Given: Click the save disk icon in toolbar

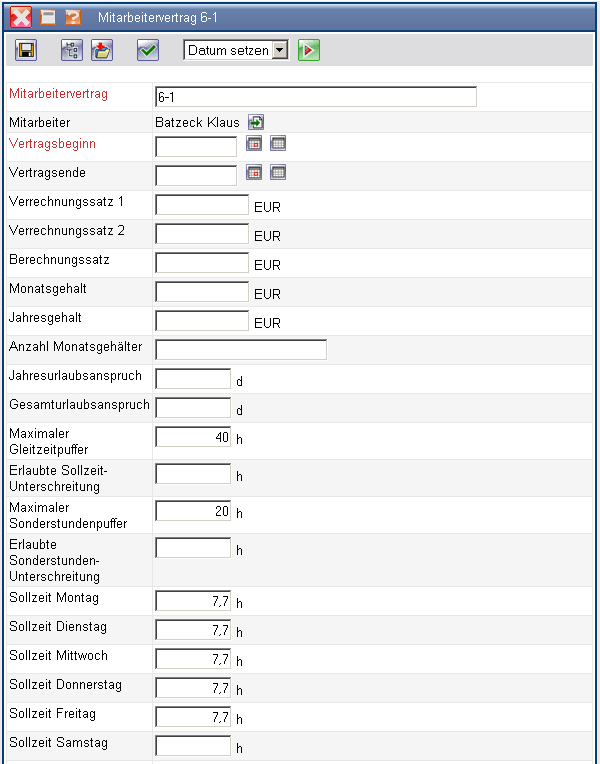Looking at the screenshot, I should [27, 51].
